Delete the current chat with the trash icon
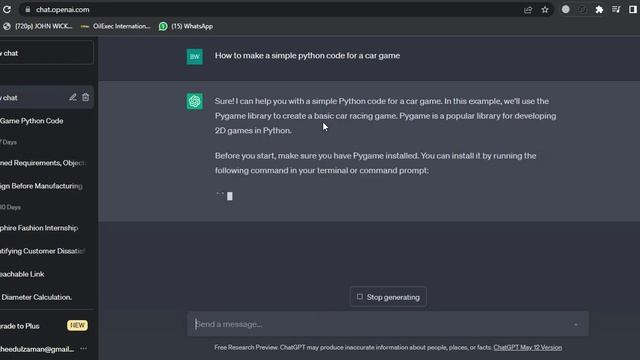Viewport: 640px width, 360px height. (85, 97)
